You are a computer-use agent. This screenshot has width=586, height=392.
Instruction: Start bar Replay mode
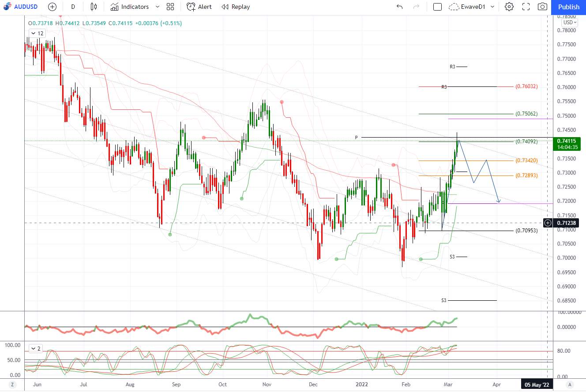pos(236,7)
